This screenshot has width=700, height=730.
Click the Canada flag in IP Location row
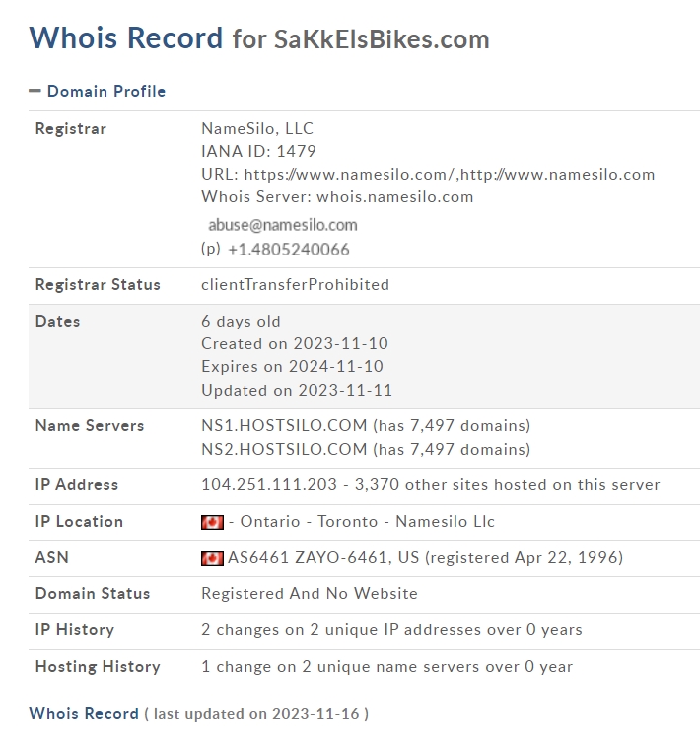pos(212,523)
